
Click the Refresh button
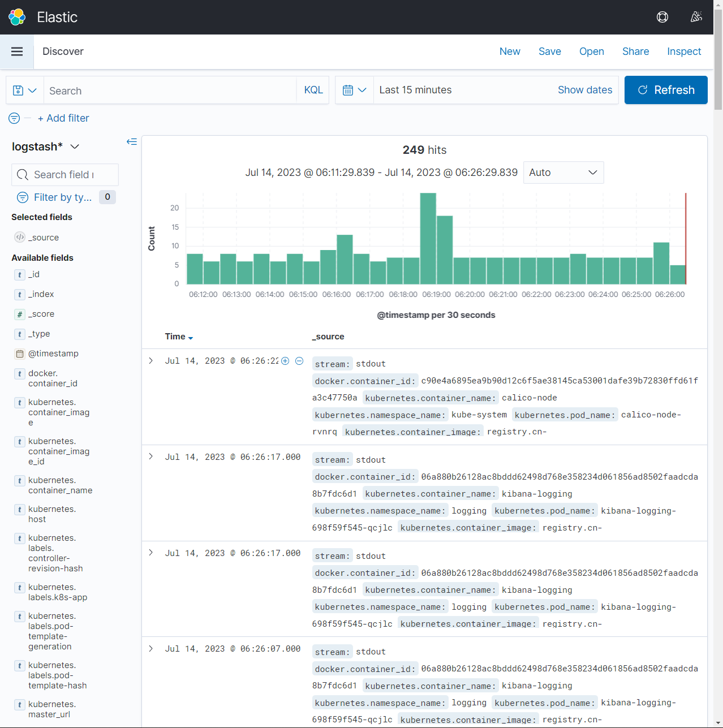[x=666, y=90]
